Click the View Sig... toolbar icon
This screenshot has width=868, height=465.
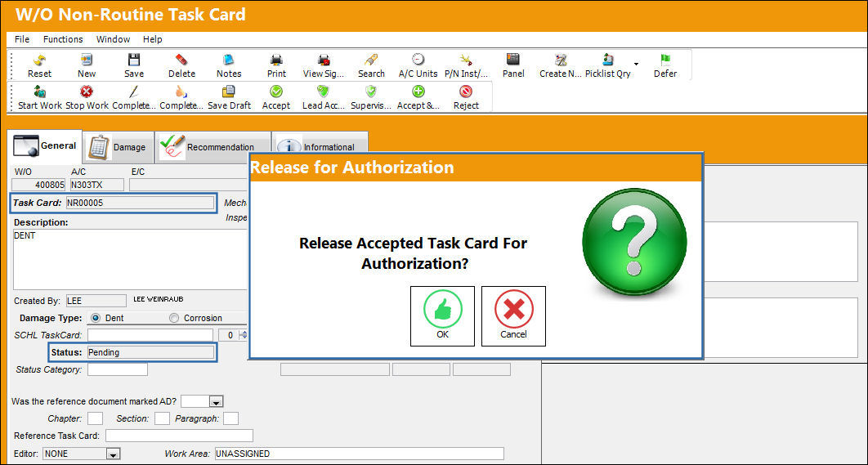pos(324,60)
